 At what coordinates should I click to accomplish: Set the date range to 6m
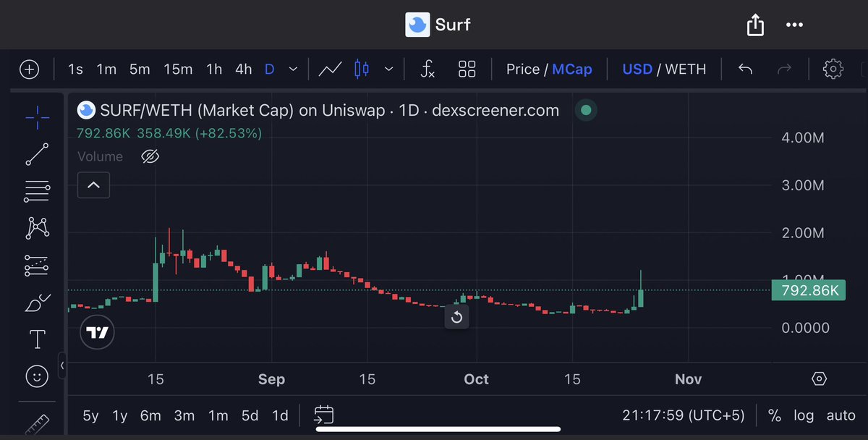click(x=150, y=416)
